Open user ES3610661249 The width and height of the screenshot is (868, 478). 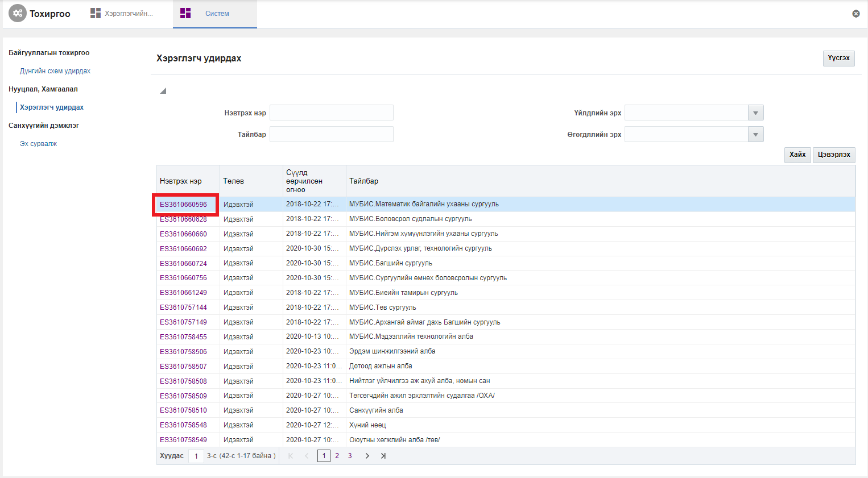[183, 293]
